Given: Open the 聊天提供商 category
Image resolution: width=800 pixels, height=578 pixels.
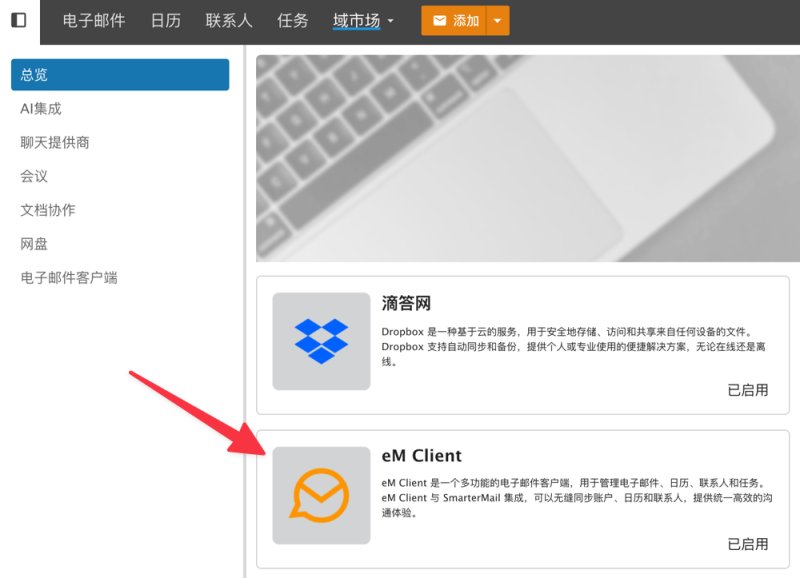Looking at the screenshot, I should click(55, 142).
